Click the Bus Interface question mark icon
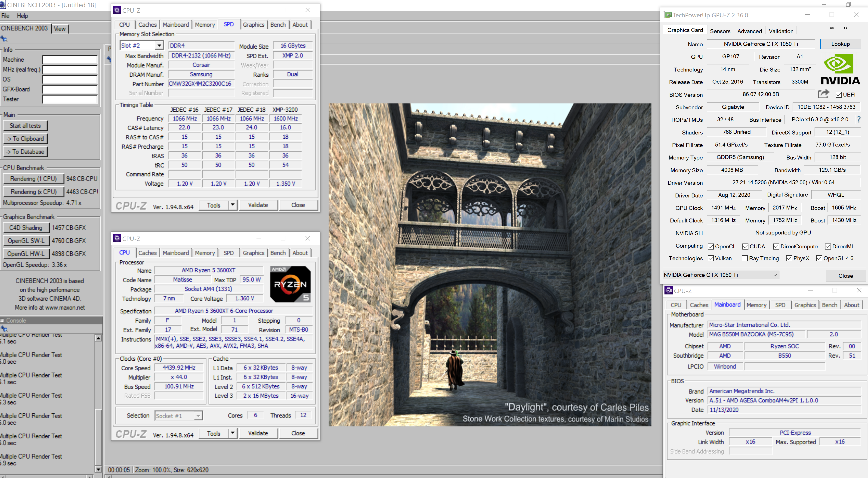The height and width of the screenshot is (478, 868). point(859,119)
